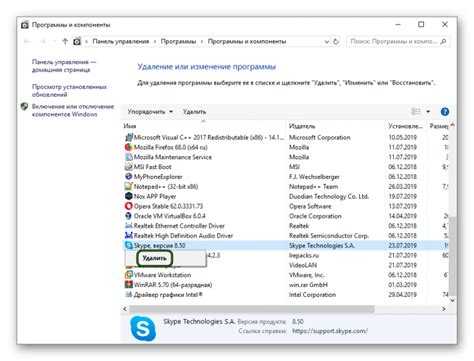Click the window title bar icon
The image size is (474, 361).
25,25
